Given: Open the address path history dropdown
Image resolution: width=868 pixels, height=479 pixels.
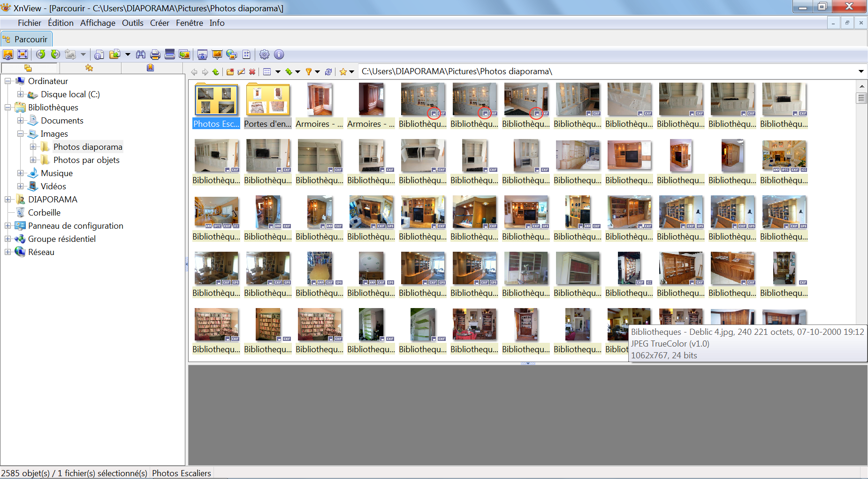Looking at the screenshot, I should 861,71.
